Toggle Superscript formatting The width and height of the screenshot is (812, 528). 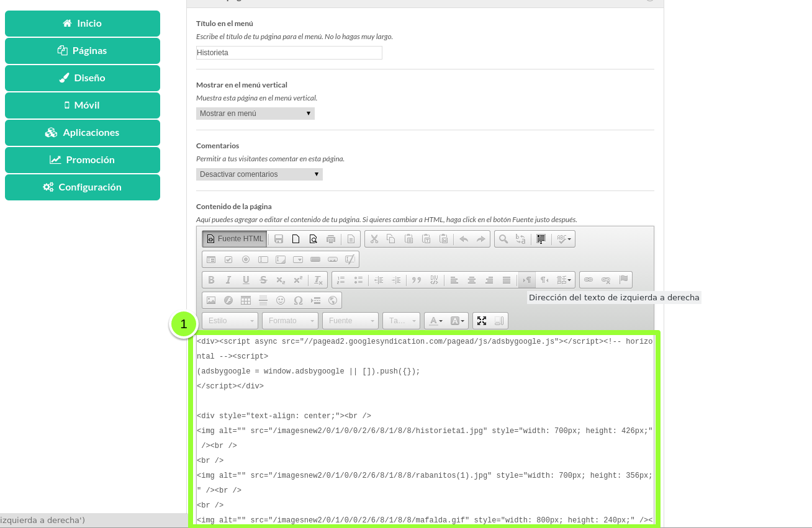point(298,280)
